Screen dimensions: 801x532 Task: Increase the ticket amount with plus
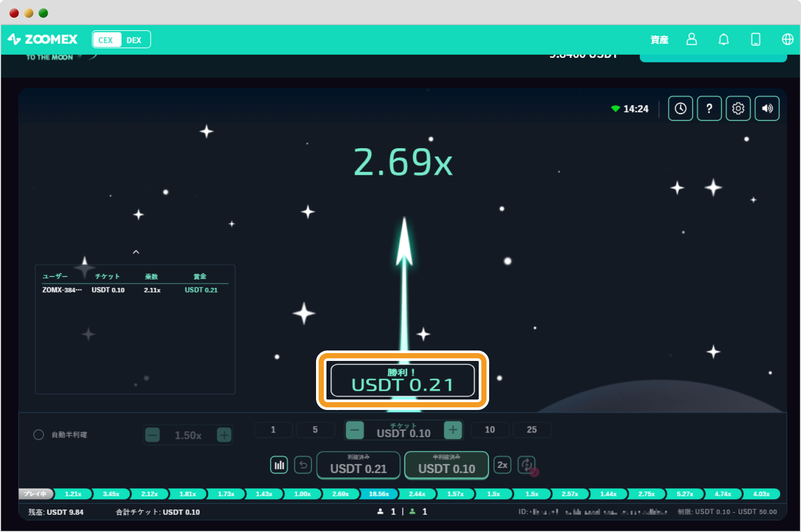453,430
